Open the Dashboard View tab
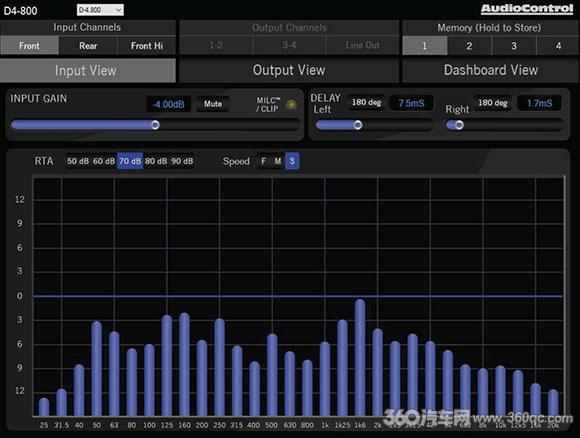 tap(490, 70)
